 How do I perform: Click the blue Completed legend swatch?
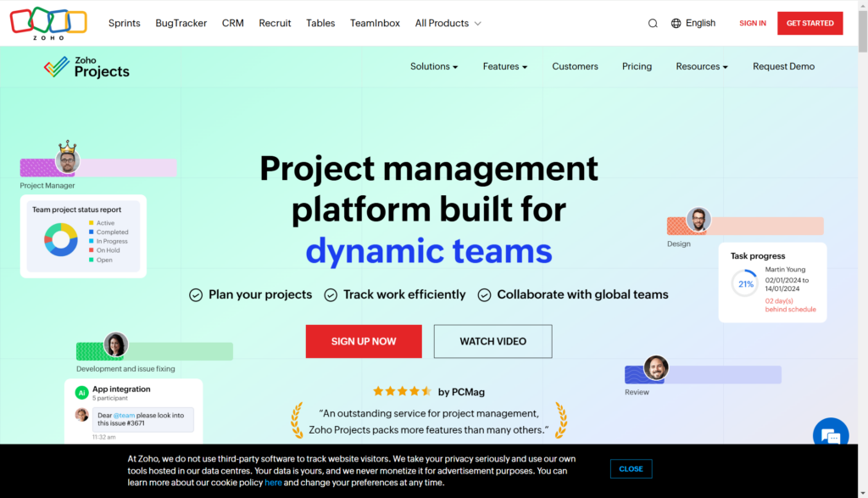(92, 232)
